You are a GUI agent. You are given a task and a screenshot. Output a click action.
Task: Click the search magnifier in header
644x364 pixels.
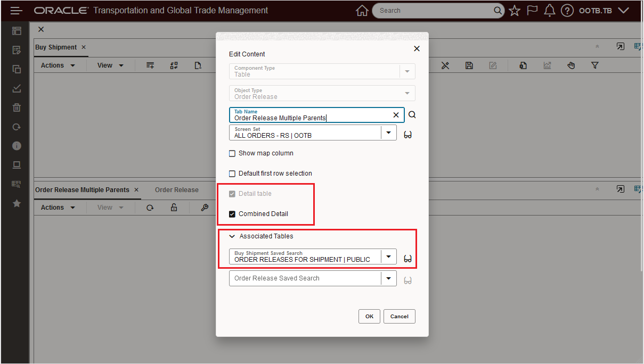[x=498, y=11]
